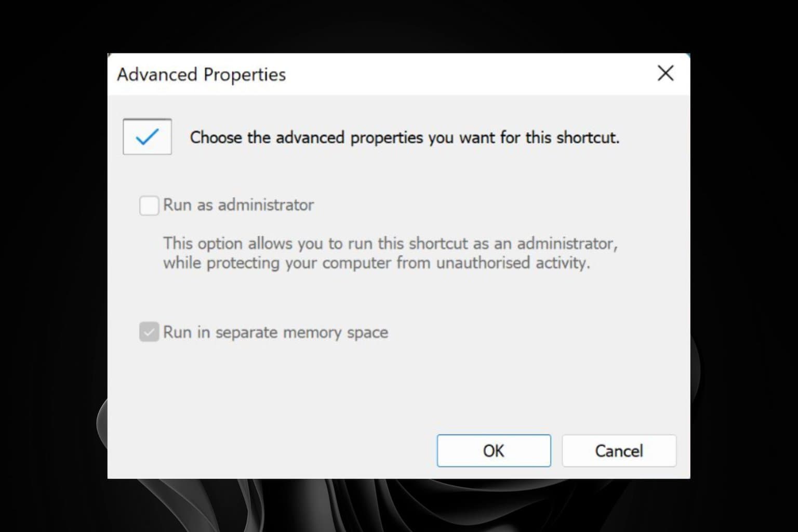Toggle Run in separate memory space checkbox
The height and width of the screenshot is (532, 798).
(x=149, y=332)
